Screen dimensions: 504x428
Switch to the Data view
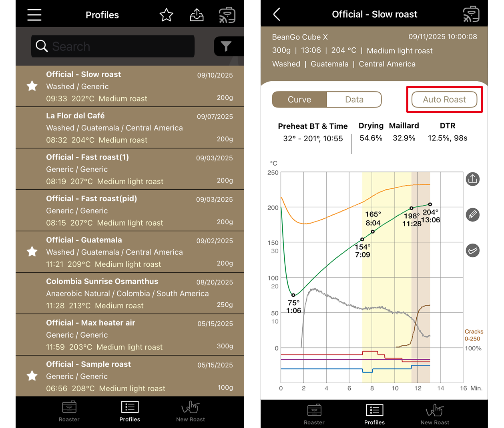coord(354,100)
